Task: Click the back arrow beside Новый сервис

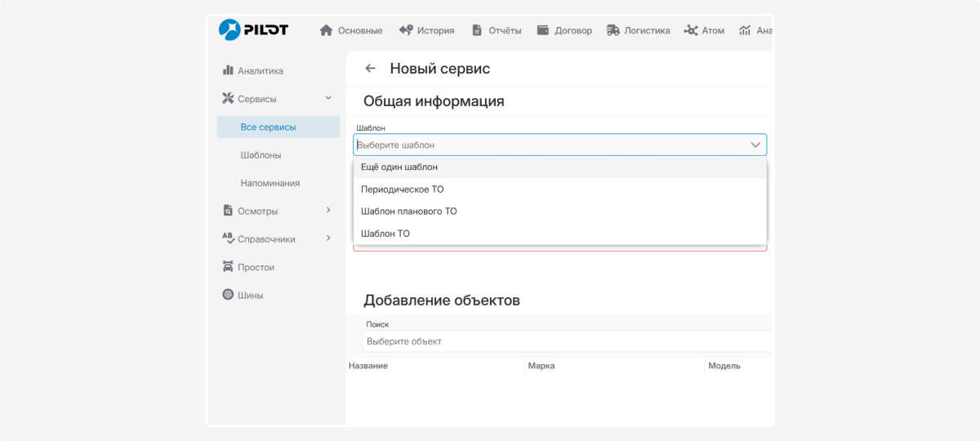Action: [370, 69]
